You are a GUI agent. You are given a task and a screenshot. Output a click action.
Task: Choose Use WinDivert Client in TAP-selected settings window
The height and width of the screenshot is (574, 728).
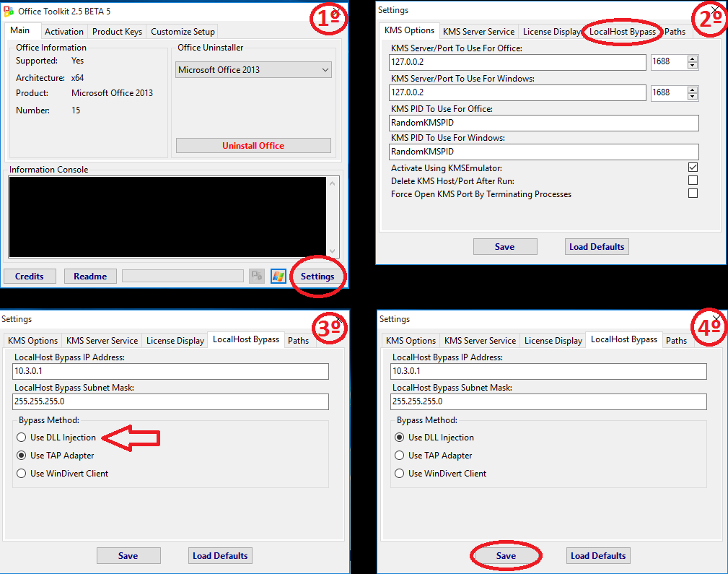[x=22, y=474]
